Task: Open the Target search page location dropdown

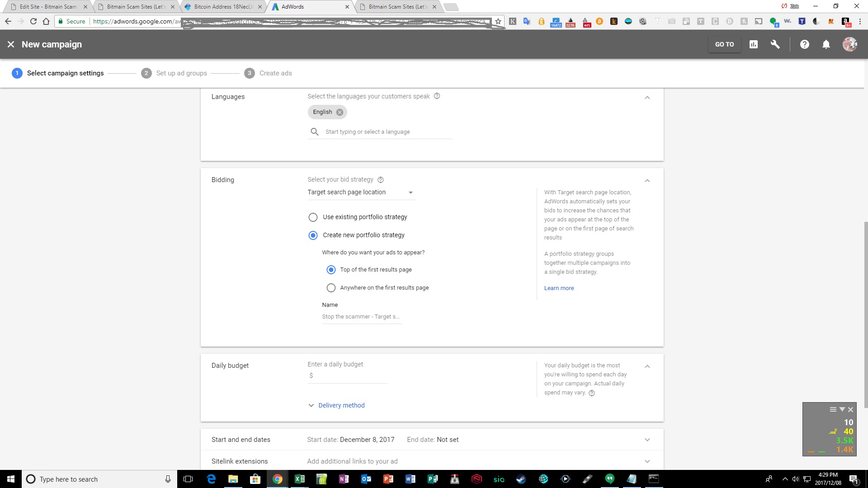Action: click(x=361, y=192)
